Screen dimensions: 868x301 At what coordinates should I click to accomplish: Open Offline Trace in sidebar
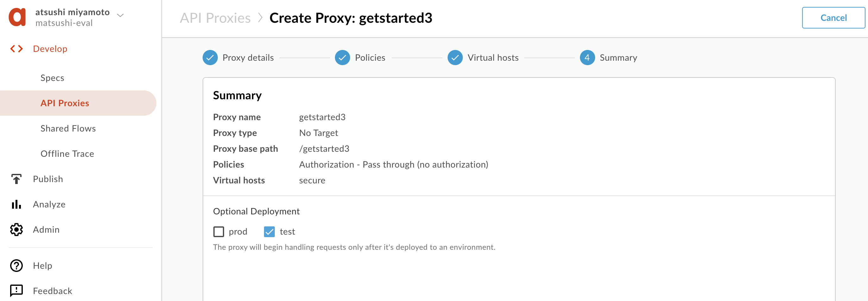coord(67,154)
